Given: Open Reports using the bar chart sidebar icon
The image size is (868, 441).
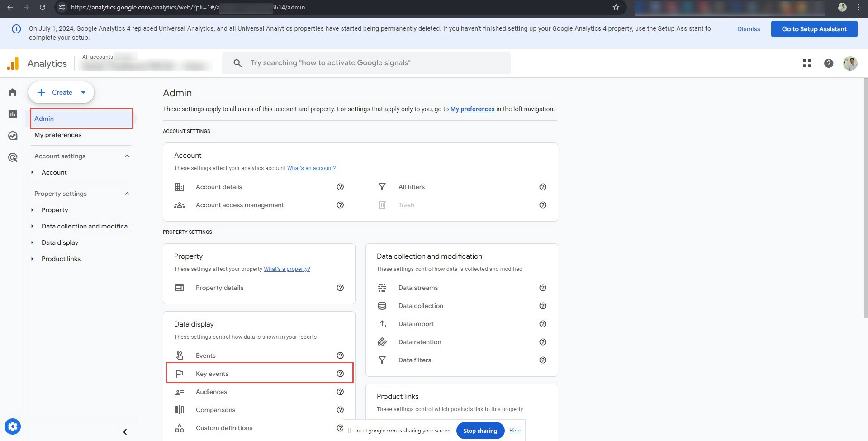Looking at the screenshot, I should (x=12, y=114).
